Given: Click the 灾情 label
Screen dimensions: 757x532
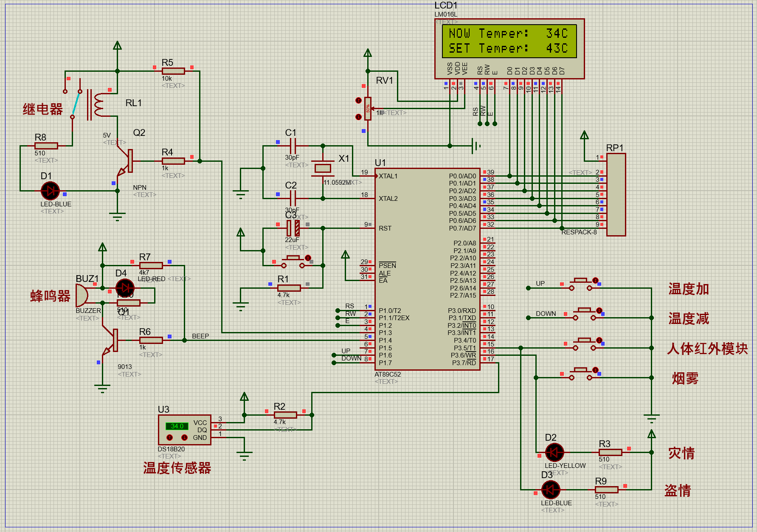Looking at the screenshot, I should click(x=681, y=453).
